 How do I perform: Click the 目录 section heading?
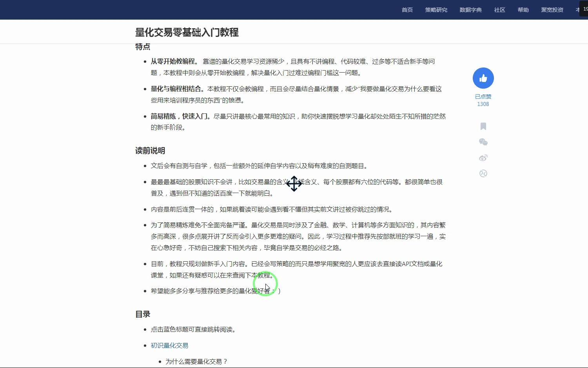click(x=143, y=314)
